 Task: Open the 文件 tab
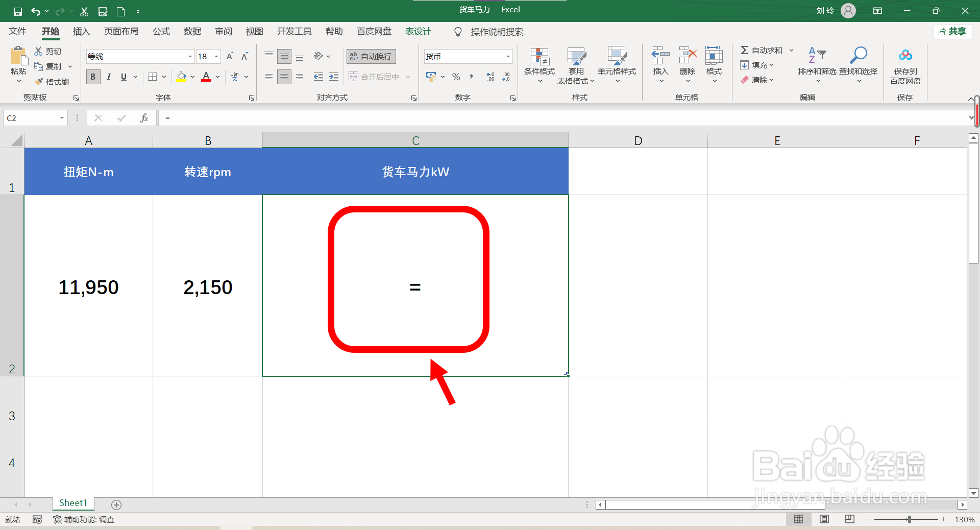[17, 32]
